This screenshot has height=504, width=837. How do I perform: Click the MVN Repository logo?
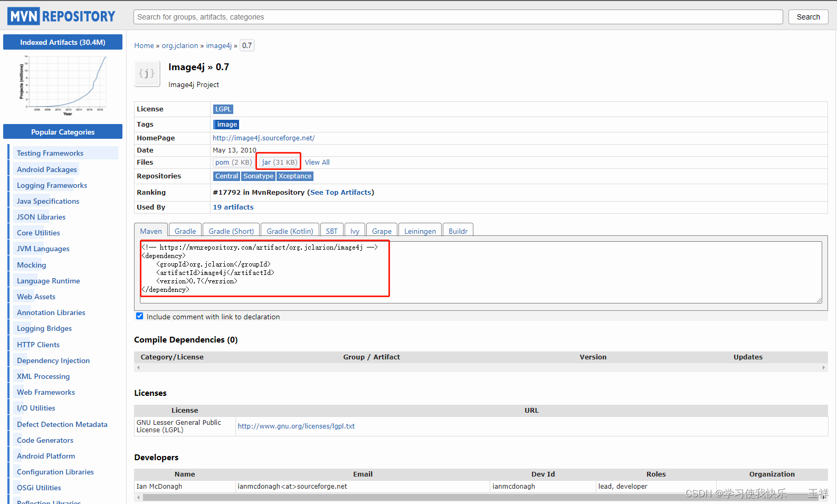click(61, 16)
